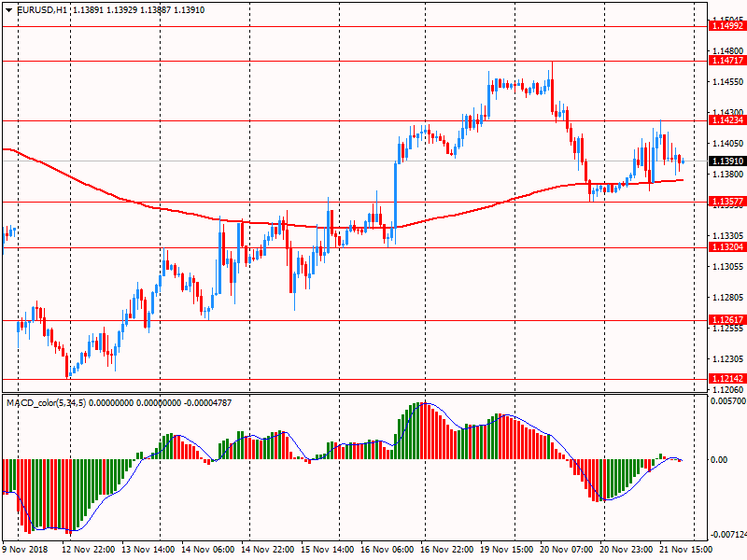Screen dimensions: 747x560
Task: Click the 16 Nov 22:00 time label
Action: coord(447,549)
